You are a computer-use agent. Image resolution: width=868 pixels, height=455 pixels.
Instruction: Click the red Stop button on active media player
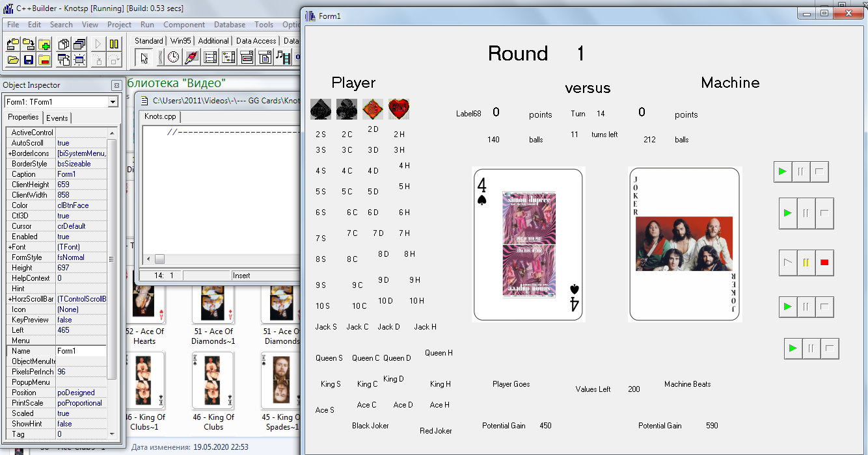coord(824,263)
